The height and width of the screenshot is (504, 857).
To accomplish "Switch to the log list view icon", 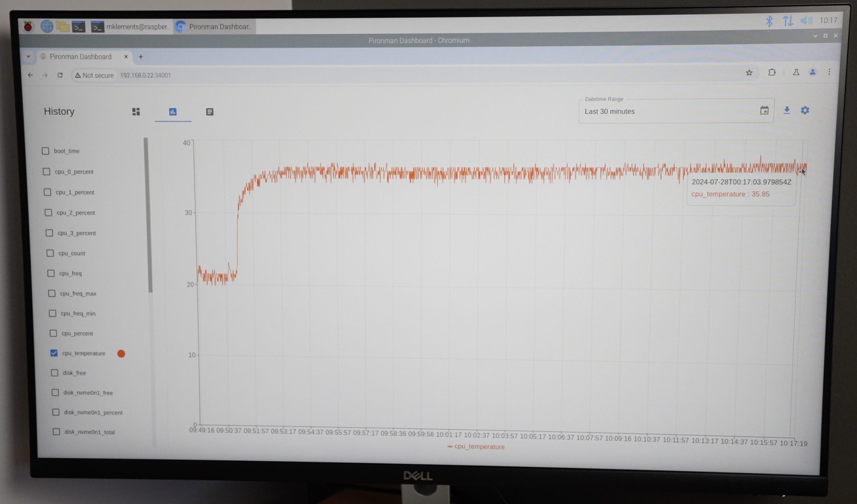I will (x=210, y=112).
